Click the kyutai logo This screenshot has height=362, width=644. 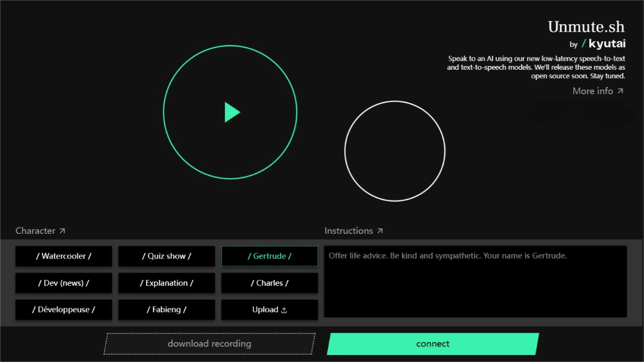(x=604, y=44)
